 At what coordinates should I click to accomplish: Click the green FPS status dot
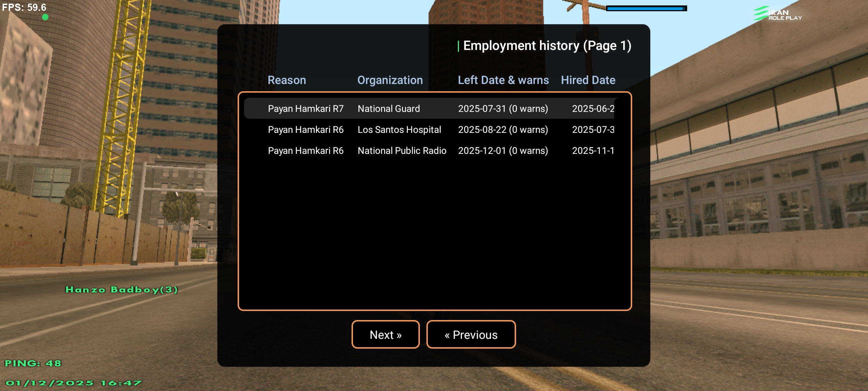(45, 17)
